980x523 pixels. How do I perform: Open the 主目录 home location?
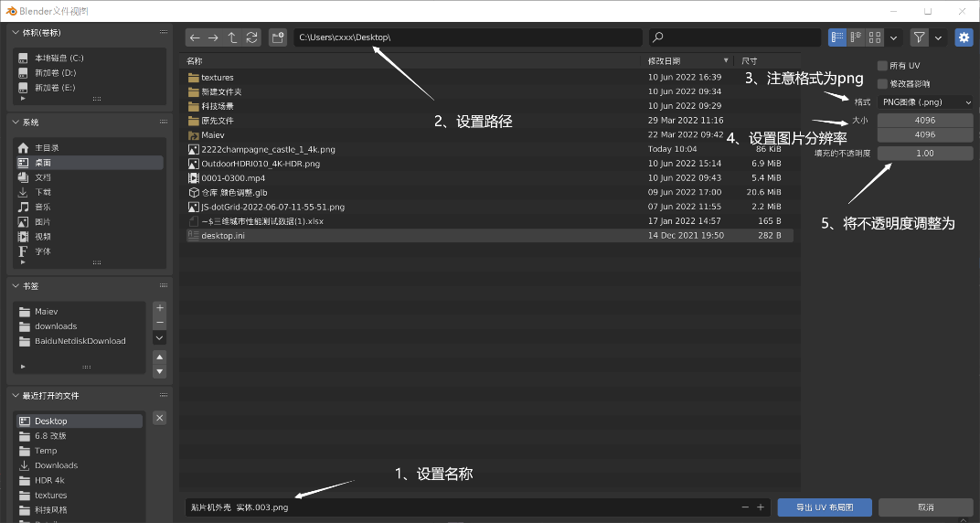[x=90, y=148]
